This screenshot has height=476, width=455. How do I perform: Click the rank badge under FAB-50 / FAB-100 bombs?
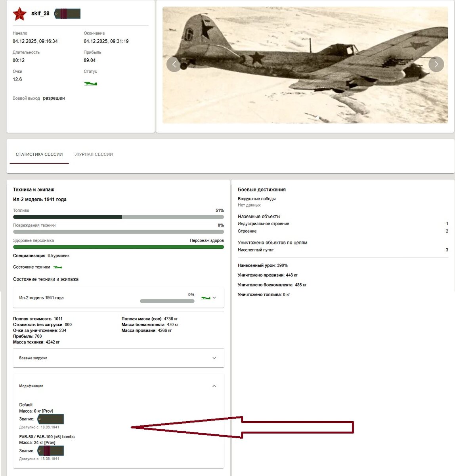(51, 451)
